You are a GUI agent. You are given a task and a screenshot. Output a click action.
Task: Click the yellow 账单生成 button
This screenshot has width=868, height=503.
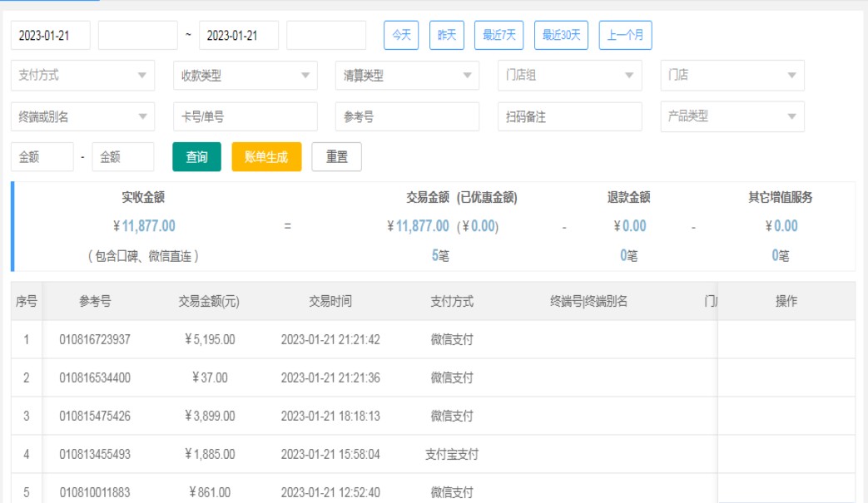coord(266,157)
